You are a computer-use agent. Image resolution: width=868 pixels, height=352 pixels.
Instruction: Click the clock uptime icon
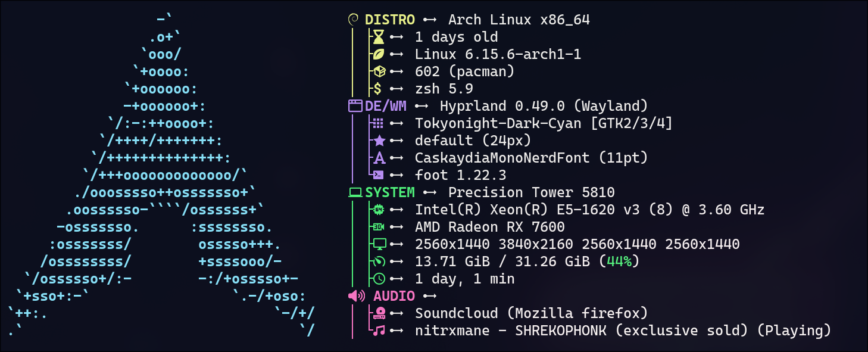(x=379, y=279)
